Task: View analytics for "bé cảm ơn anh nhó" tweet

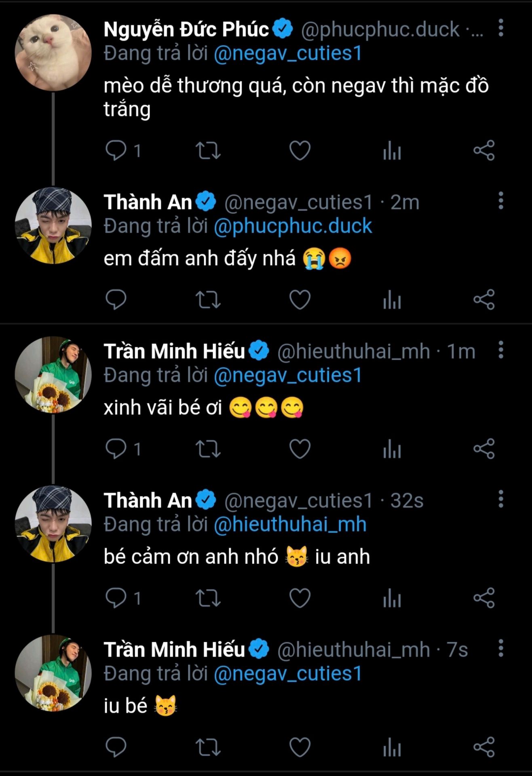Action: click(x=392, y=598)
